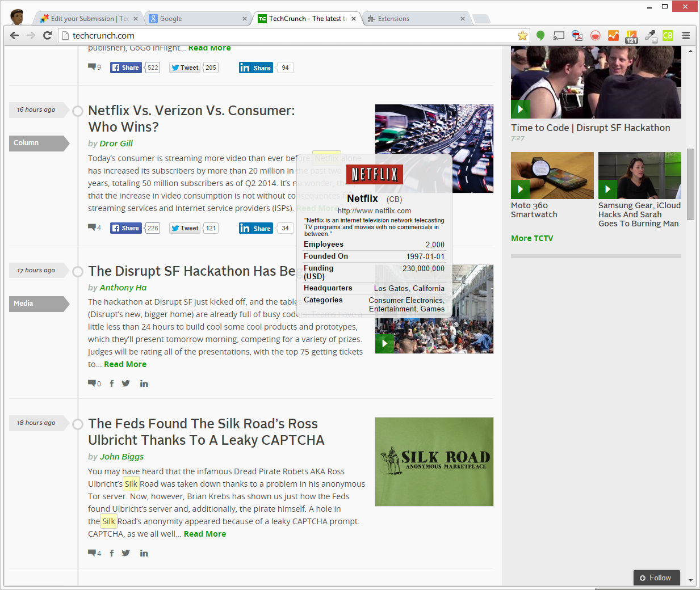Viewport: 700px width, 590px height.
Task: Open Netflix Vs. Verizon article headline
Action: 191,119
